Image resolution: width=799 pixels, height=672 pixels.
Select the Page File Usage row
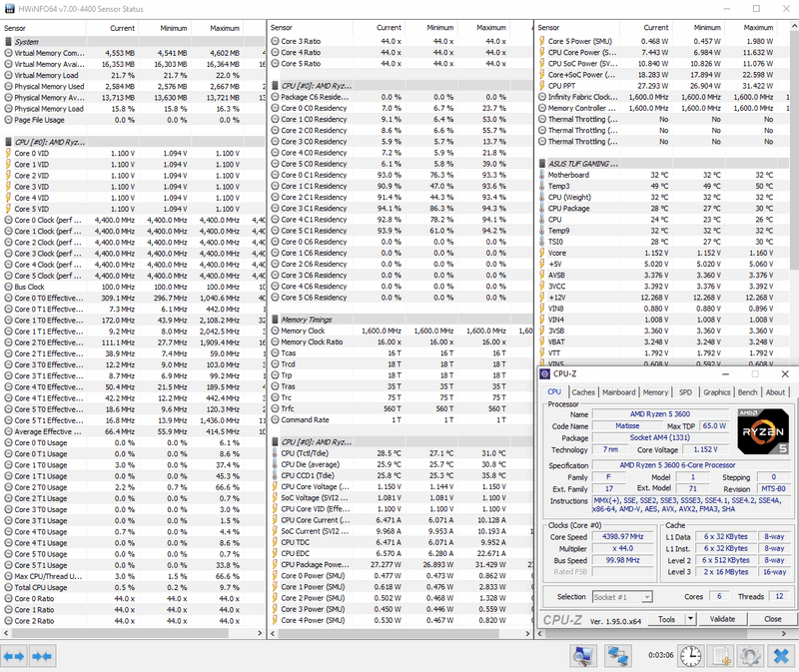pyautogui.click(x=133, y=120)
